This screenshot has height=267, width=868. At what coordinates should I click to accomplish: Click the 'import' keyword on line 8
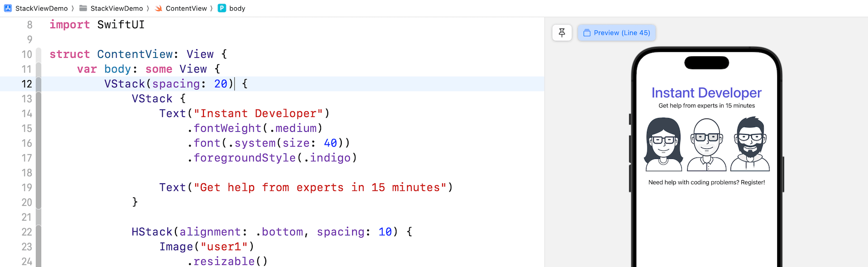coord(70,24)
